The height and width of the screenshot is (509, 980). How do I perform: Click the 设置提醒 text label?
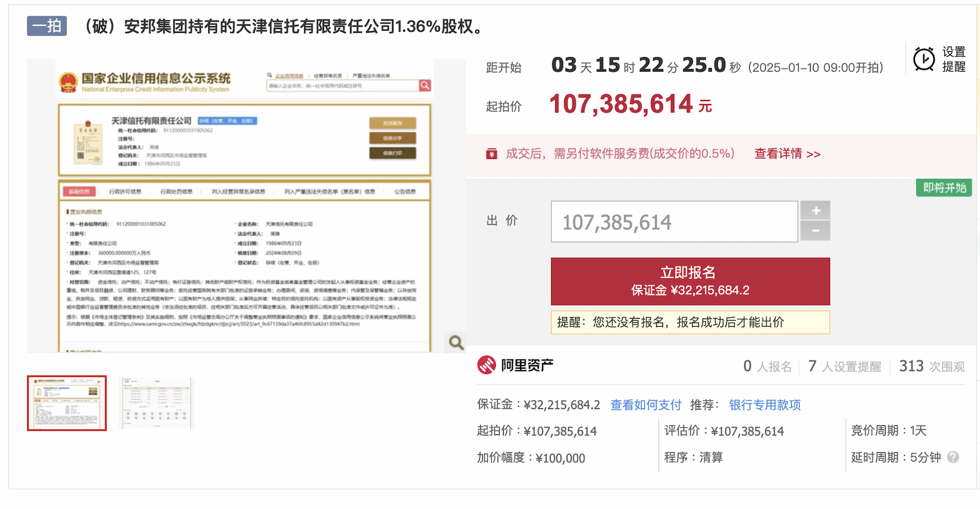click(x=953, y=59)
